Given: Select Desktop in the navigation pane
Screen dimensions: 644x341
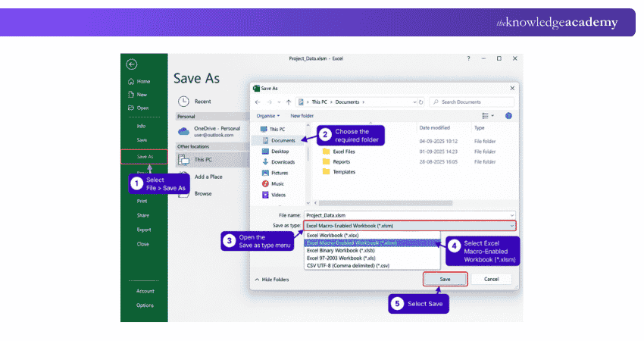Looking at the screenshot, I should pos(275,152).
